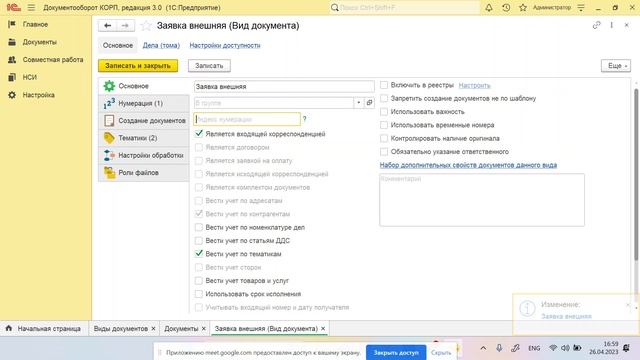Image resolution: width=640 pixels, height=360 pixels.
Task: Check Запретить создание документов не по шаблону
Action: pyautogui.click(x=384, y=98)
